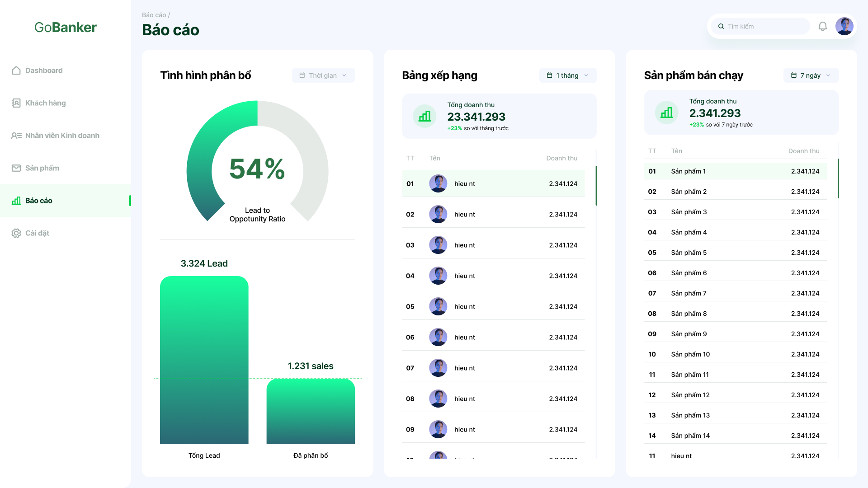Open the Thời gian filter dropdown
The height and width of the screenshot is (488, 868).
click(323, 75)
